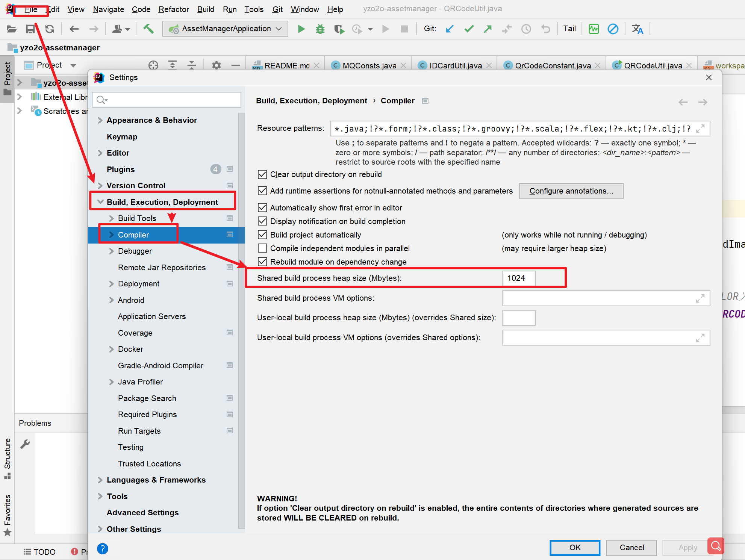745x560 pixels.
Task: Click Shared build process heap size field
Action: coord(518,278)
